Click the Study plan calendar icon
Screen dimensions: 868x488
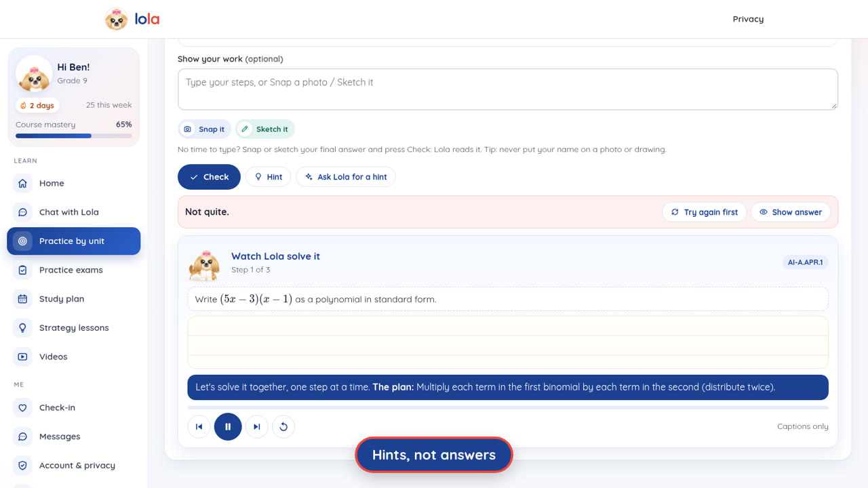(22, 299)
